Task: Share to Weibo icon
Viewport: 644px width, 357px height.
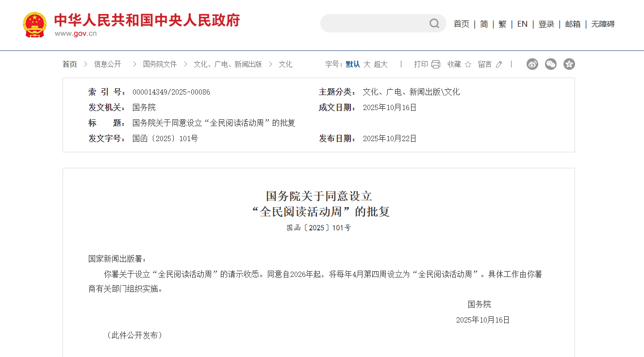Action: [x=532, y=64]
